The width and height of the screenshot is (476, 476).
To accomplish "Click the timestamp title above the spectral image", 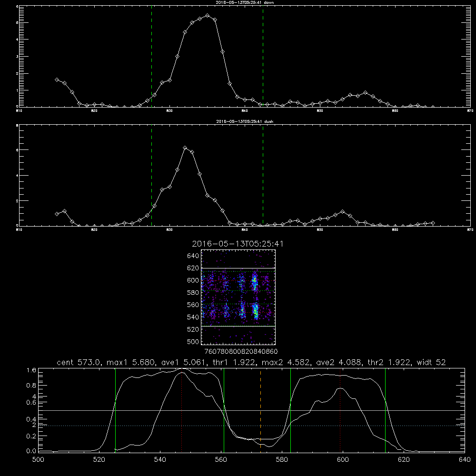I will tap(238, 244).
